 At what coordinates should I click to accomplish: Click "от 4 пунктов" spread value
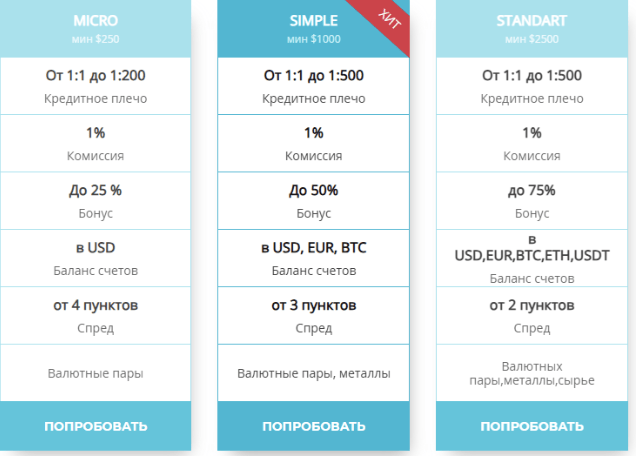pyautogui.click(x=95, y=305)
